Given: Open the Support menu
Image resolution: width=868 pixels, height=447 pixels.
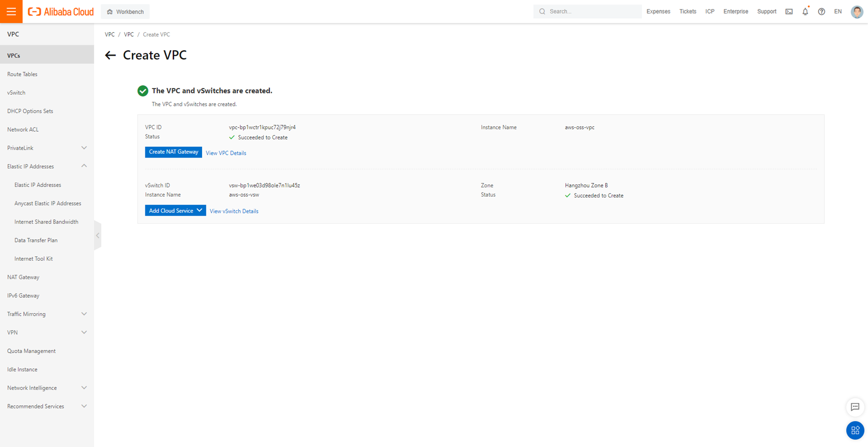Looking at the screenshot, I should pos(767,11).
